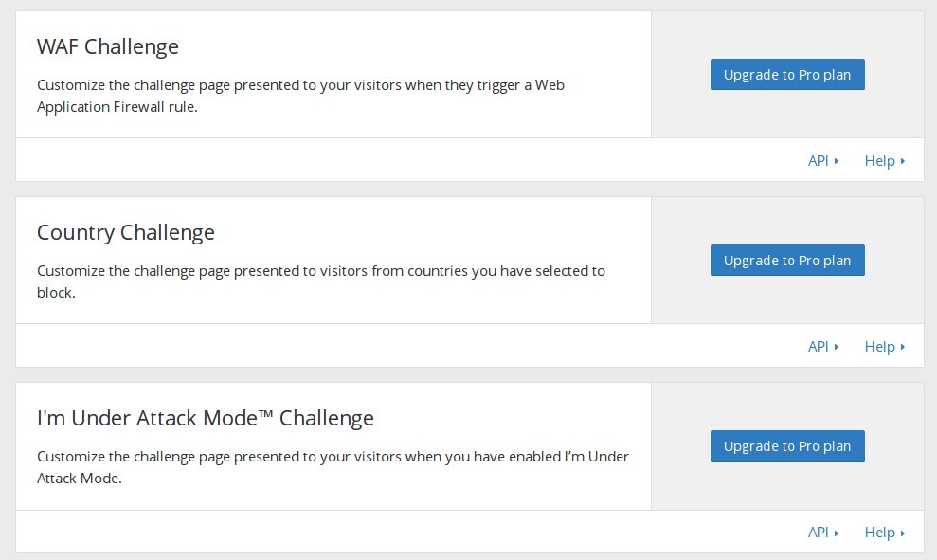Select the WAF Challenge heading
This screenshot has width=937, height=560.
tap(108, 46)
